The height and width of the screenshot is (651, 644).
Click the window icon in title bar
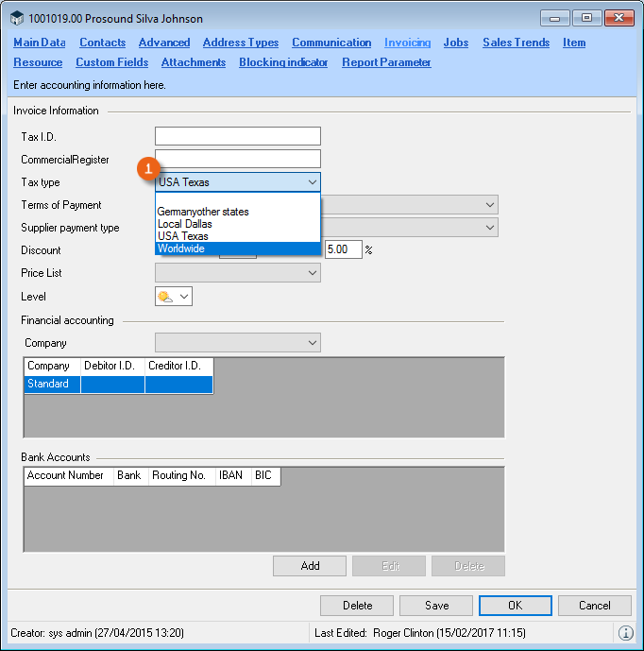[16, 18]
